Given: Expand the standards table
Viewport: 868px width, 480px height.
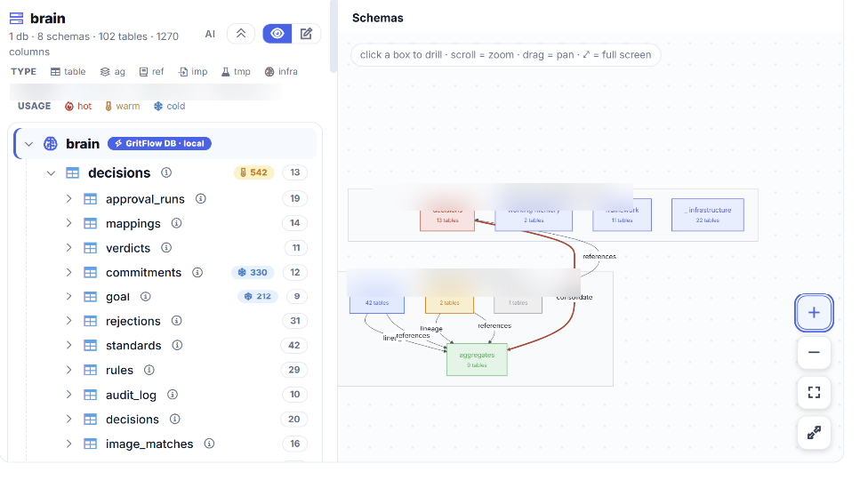Looking at the screenshot, I should point(68,345).
